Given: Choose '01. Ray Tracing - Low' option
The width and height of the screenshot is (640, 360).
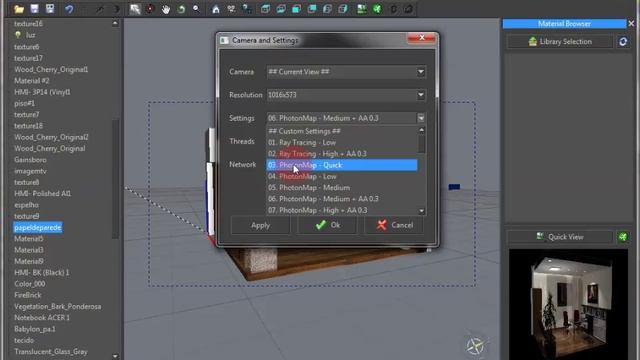Looking at the screenshot, I should click(341, 142).
